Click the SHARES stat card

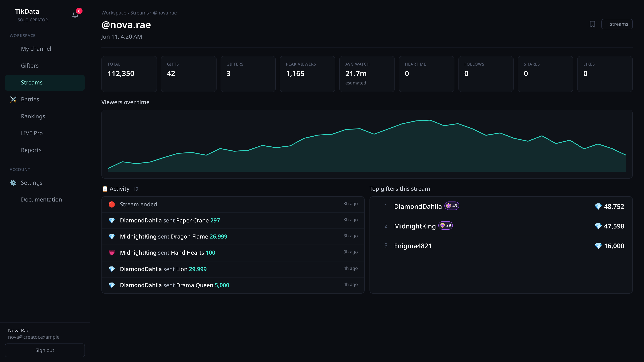545,74
